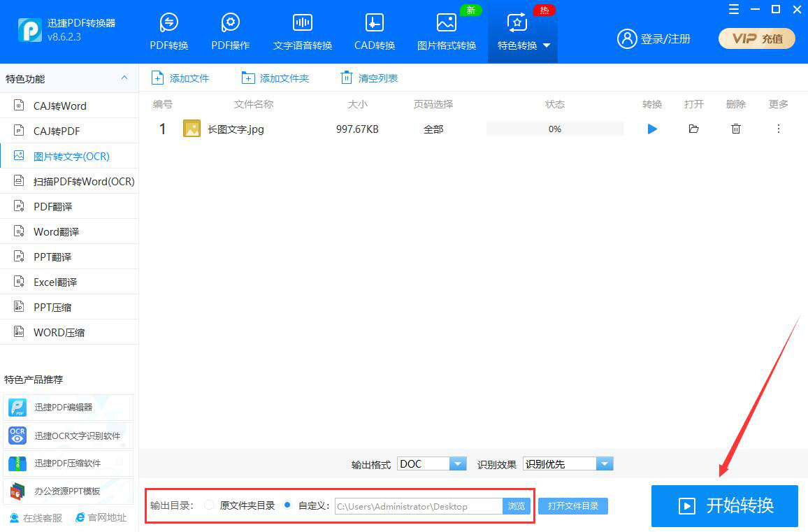The width and height of the screenshot is (808, 532).
Task: Choose PDF翻译 from sidebar
Action: click(x=69, y=207)
